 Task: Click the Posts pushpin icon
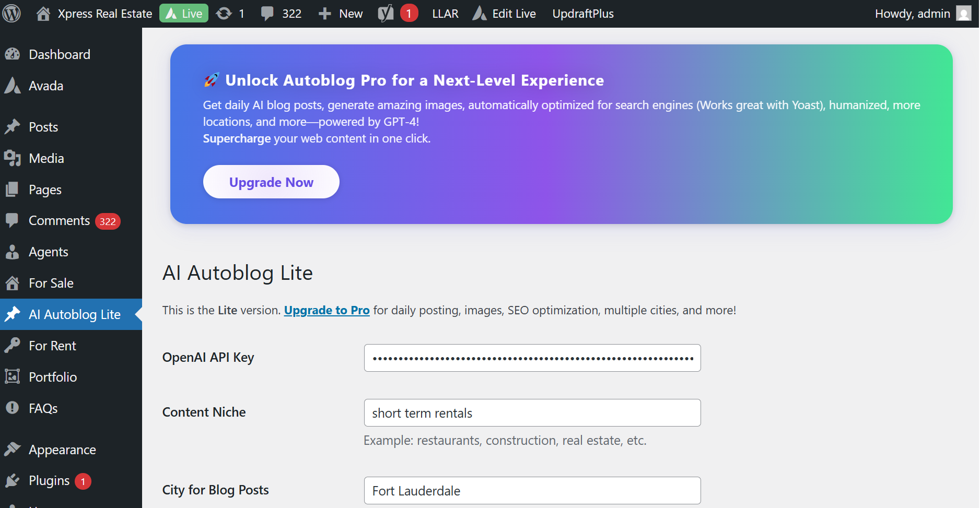coord(13,127)
